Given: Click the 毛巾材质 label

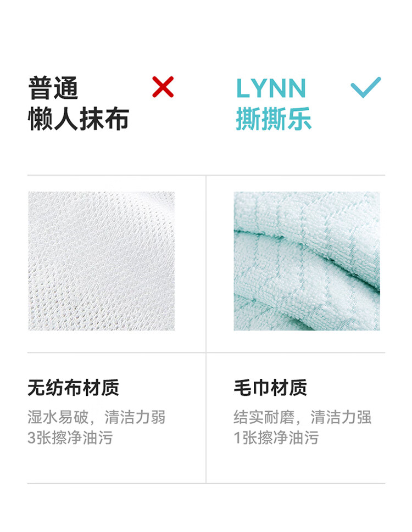Looking at the screenshot, I should [x=270, y=388].
